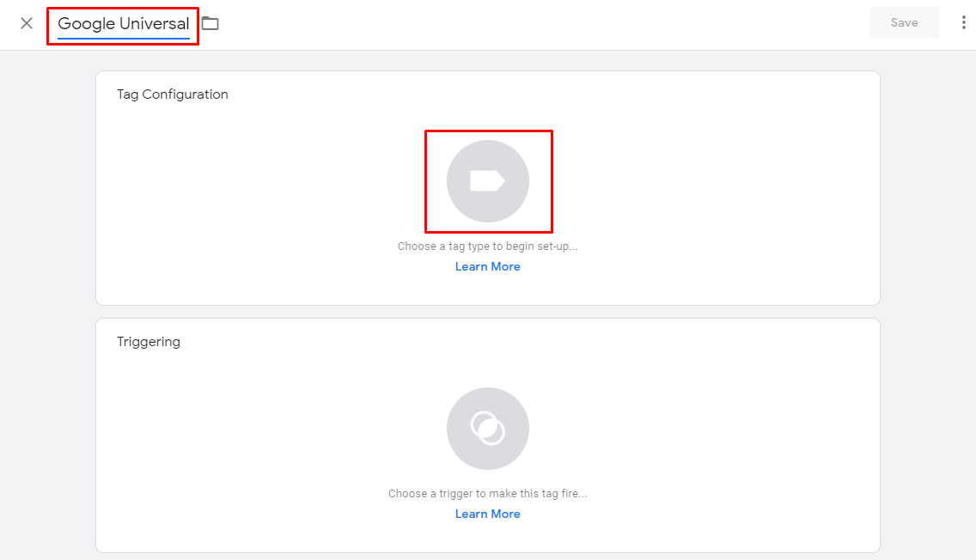Image resolution: width=976 pixels, height=560 pixels.
Task: Click the Choose a trigger prompt text
Action: tap(487, 493)
